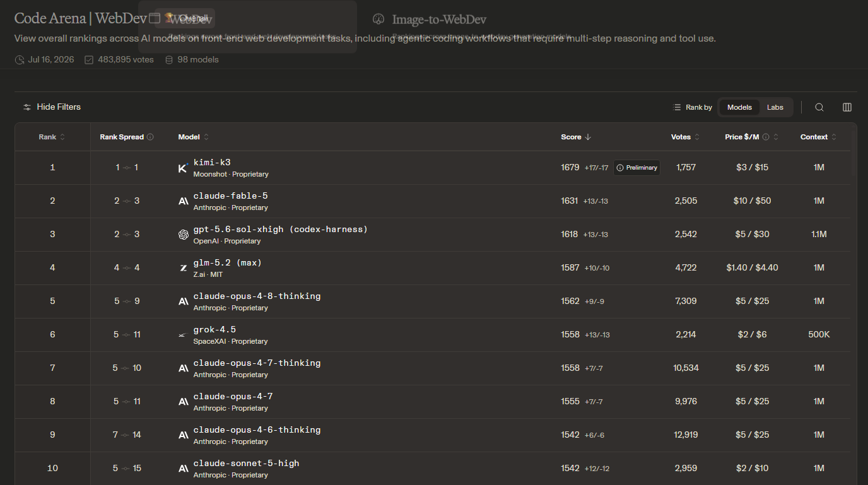Open the Image-to-WebDev tab
The width and height of the screenshot is (868, 485).
pos(430,20)
